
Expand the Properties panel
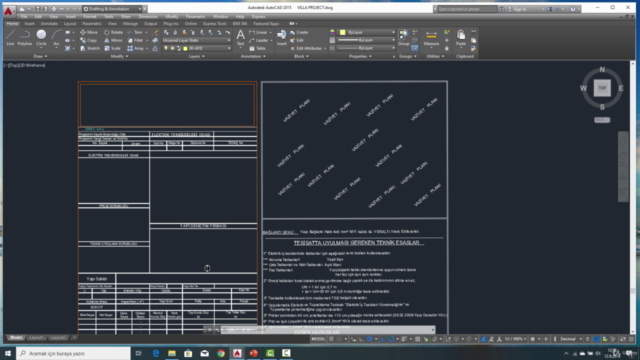coord(360,56)
